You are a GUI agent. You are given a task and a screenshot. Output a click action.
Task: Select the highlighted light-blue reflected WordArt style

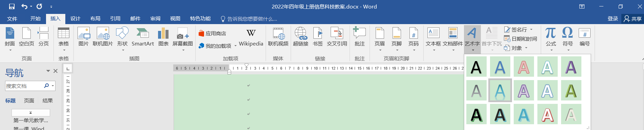point(500,91)
